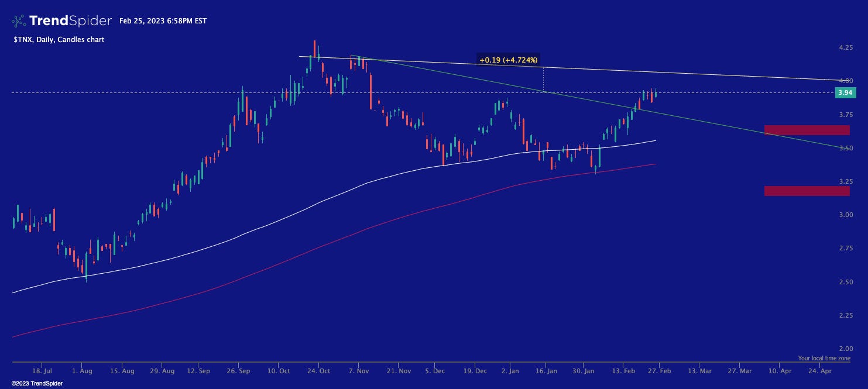Select the 24. Oct date label

pos(320,371)
